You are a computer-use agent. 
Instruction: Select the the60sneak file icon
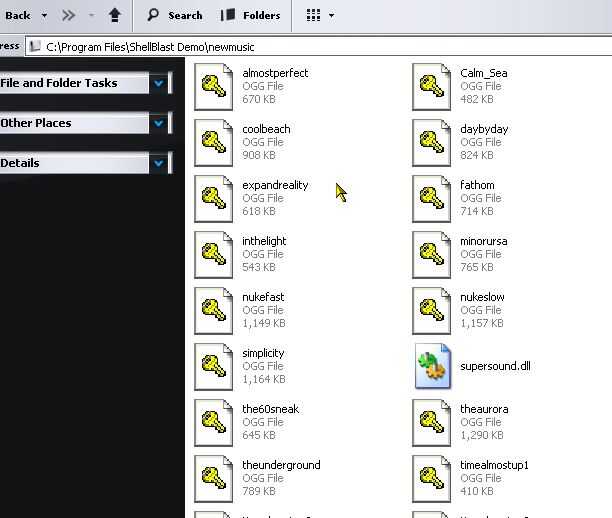[213, 423]
